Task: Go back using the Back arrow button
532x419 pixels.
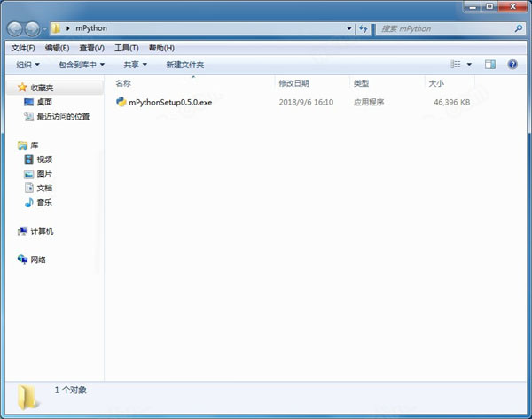Action: coord(14,29)
